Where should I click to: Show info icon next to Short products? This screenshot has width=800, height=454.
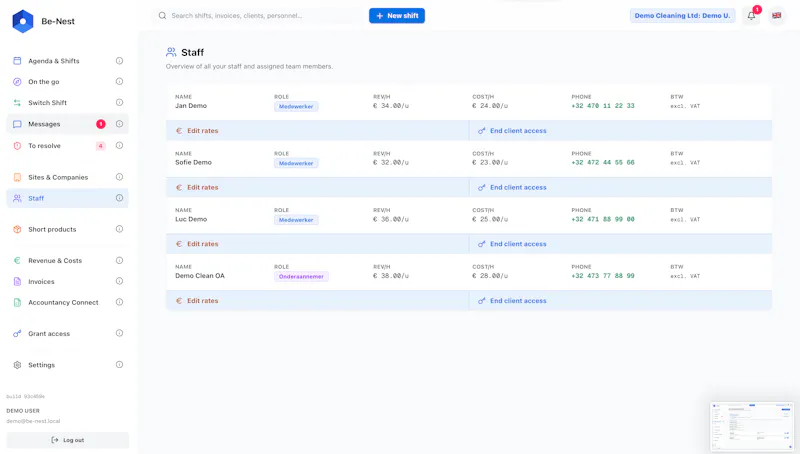[119, 229]
